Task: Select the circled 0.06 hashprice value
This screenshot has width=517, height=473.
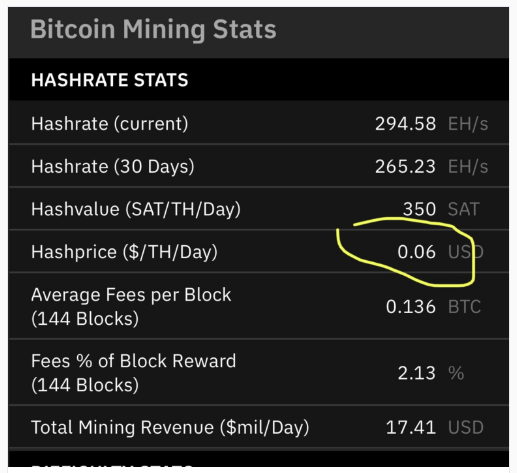Action: [x=416, y=252]
